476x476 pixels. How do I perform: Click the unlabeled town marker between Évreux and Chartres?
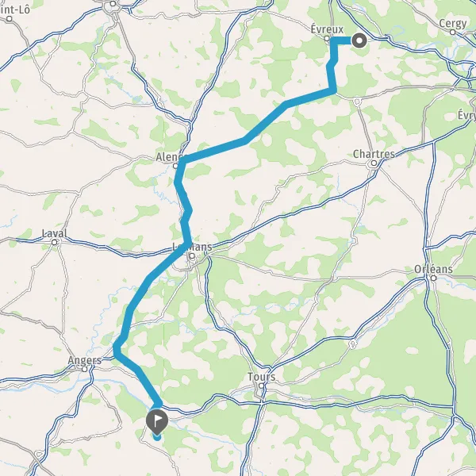coord(357,101)
